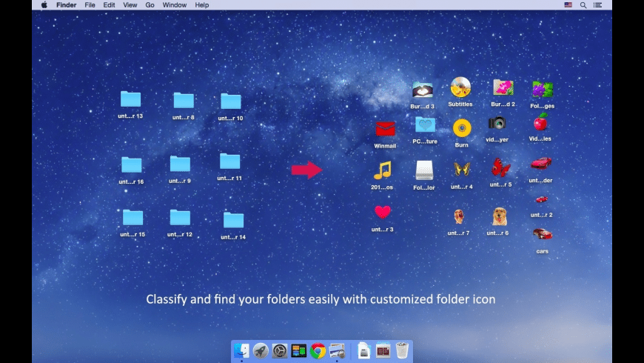Select the music note folder icon
Viewport: 644px width, 363px height.
[382, 170]
